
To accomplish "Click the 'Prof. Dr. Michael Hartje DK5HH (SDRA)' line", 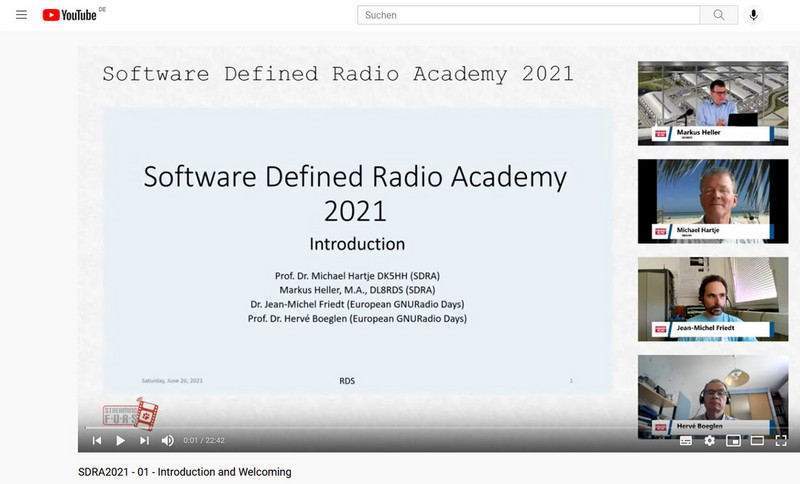I will coord(357,276).
